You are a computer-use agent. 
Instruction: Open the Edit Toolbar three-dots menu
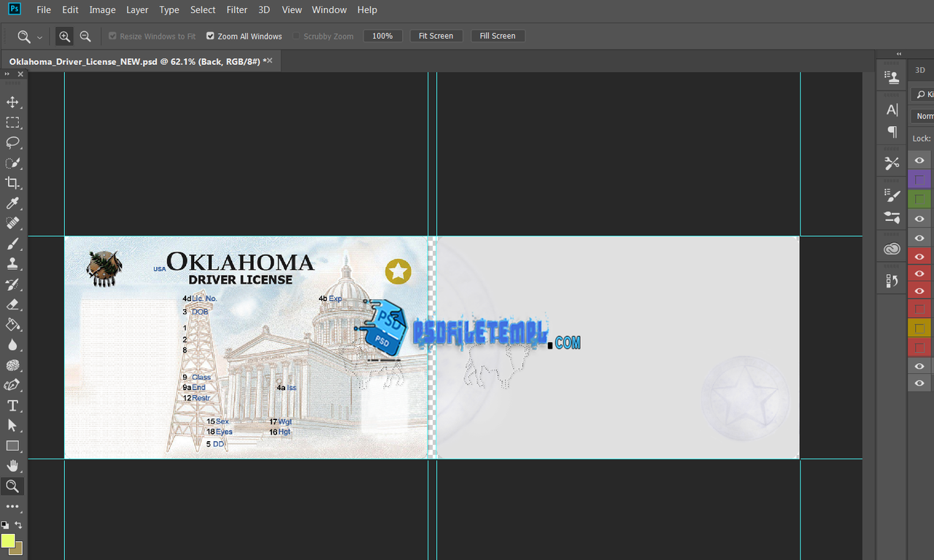(x=12, y=506)
